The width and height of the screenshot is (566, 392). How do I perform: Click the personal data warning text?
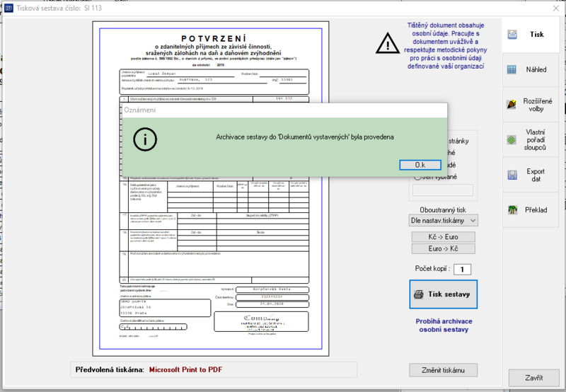coord(446,46)
